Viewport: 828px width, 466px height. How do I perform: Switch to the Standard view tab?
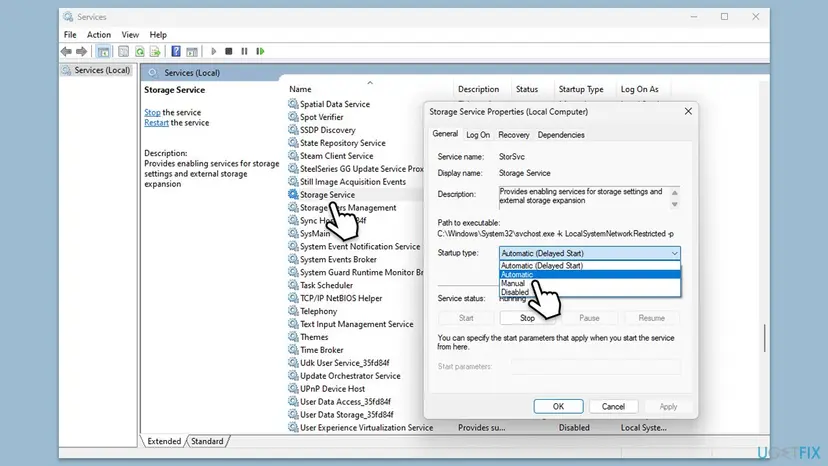[x=207, y=441]
